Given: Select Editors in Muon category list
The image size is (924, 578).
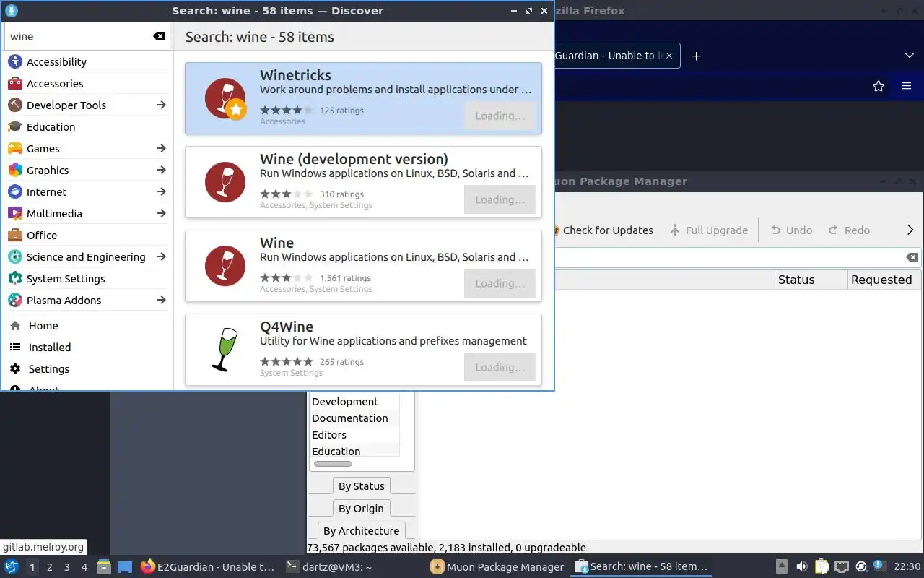Looking at the screenshot, I should pos(354,435).
